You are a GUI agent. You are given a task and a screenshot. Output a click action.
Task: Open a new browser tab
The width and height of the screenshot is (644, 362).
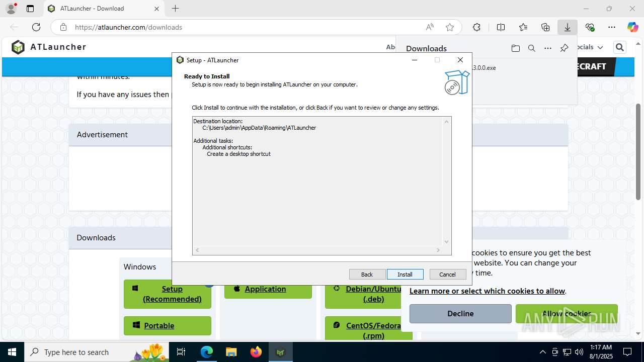click(x=175, y=9)
